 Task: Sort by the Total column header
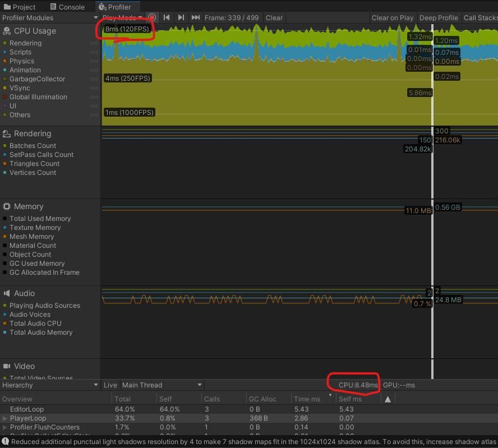click(x=134, y=399)
